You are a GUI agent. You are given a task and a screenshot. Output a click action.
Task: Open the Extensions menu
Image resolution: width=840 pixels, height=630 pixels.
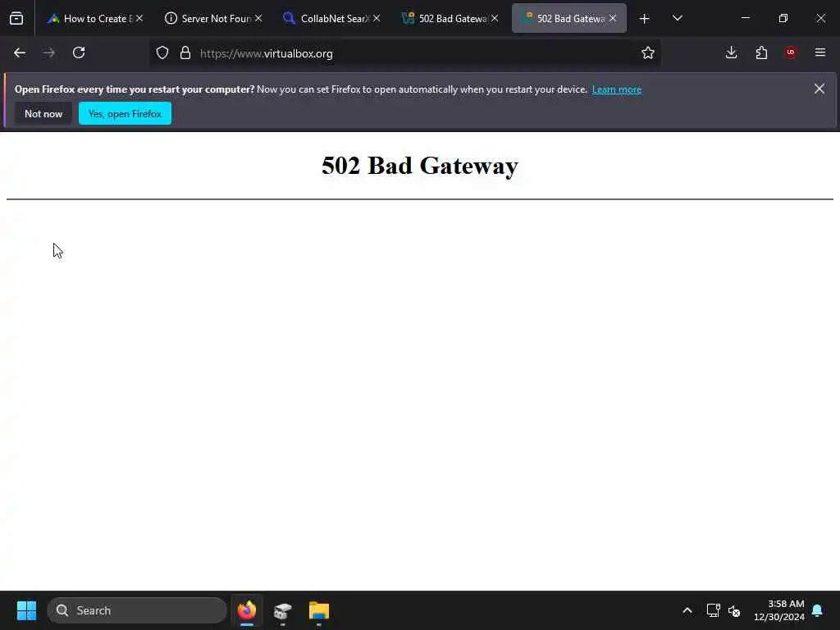coord(761,52)
